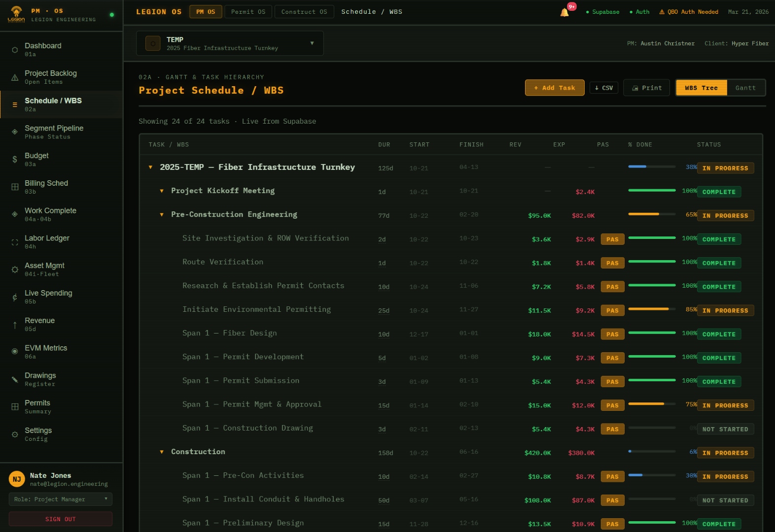The height and width of the screenshot is (532, 775).
Task: Switch to the Permit OS tab
Action: [248, 12]
